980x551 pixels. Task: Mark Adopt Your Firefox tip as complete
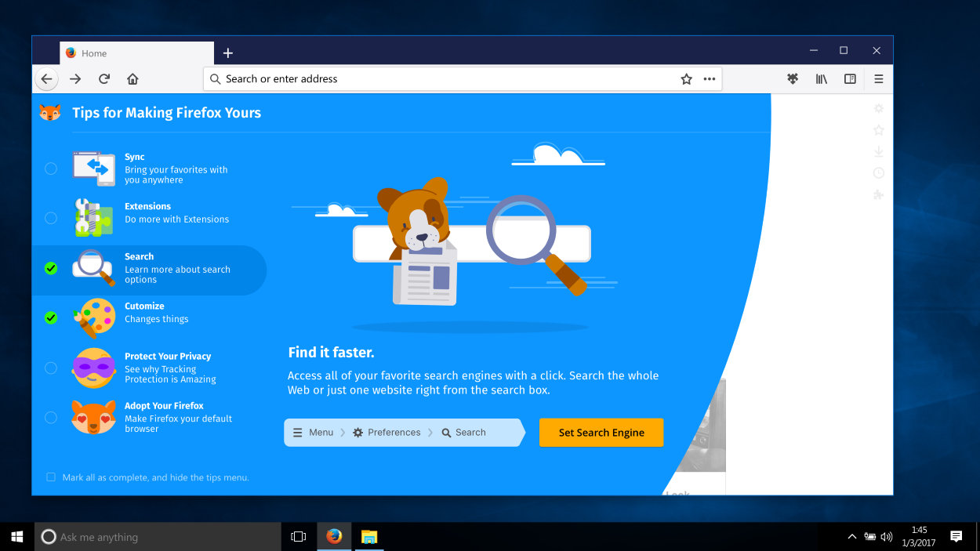click(51, 417)
